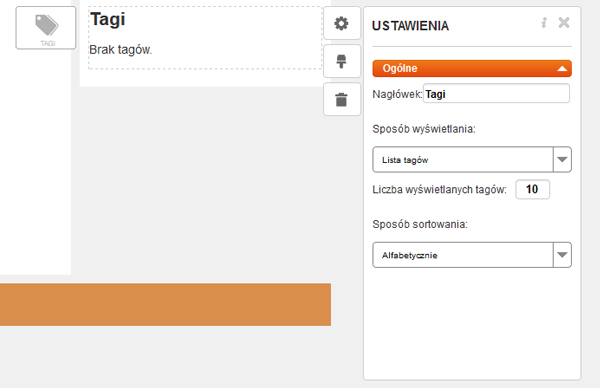This screenshot has height=388, width=600.
Task: Click the Liczba wyświetlanych tagów label
Action: coord(439,189)
